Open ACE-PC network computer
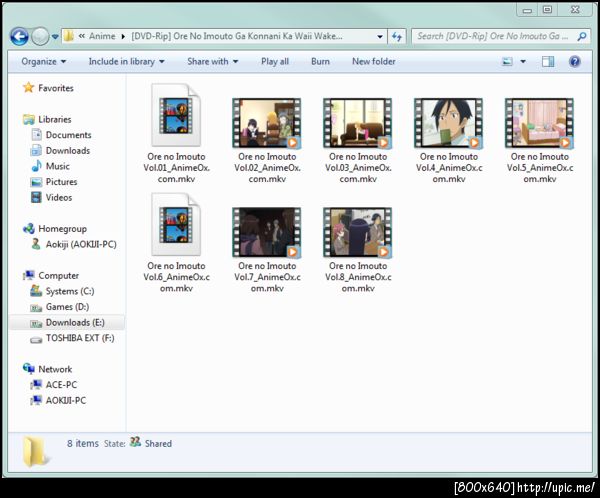This screenshot has height=498, width=600. point(61,385)
